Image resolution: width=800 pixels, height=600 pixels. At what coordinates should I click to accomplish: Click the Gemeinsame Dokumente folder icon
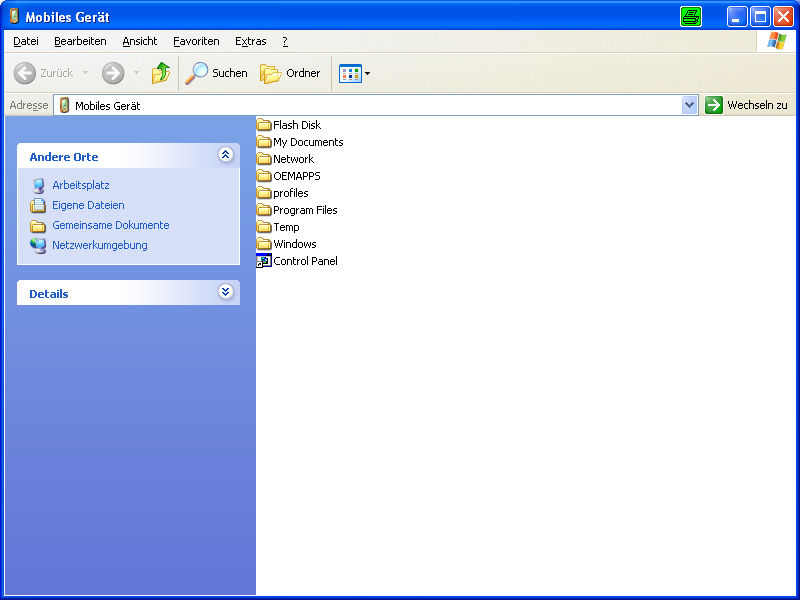tap(38, 226)
